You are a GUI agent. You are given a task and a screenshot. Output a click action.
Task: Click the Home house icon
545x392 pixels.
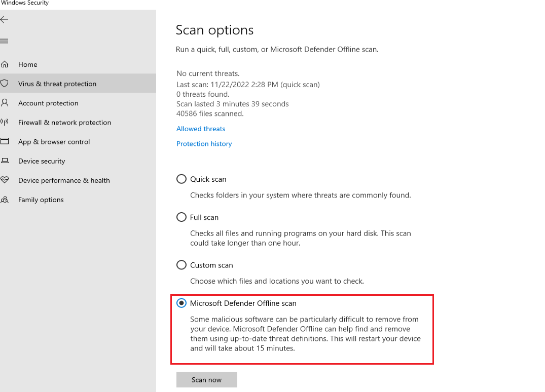(x=5, y=64)
